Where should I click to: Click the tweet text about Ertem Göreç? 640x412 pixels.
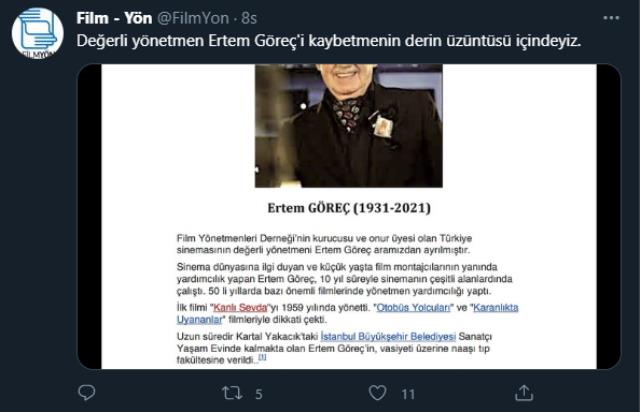(329, 41)
